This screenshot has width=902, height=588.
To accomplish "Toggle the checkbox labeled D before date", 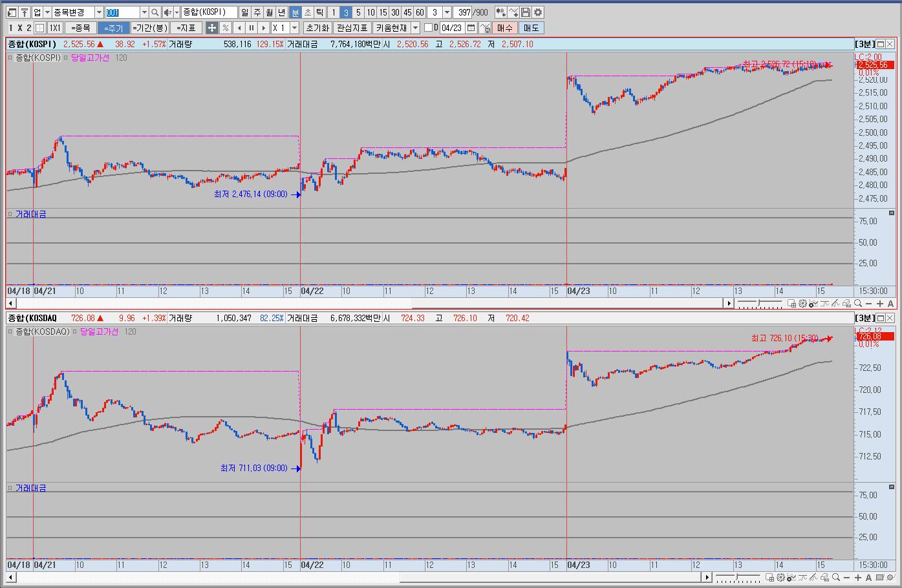I will [428, 28].
